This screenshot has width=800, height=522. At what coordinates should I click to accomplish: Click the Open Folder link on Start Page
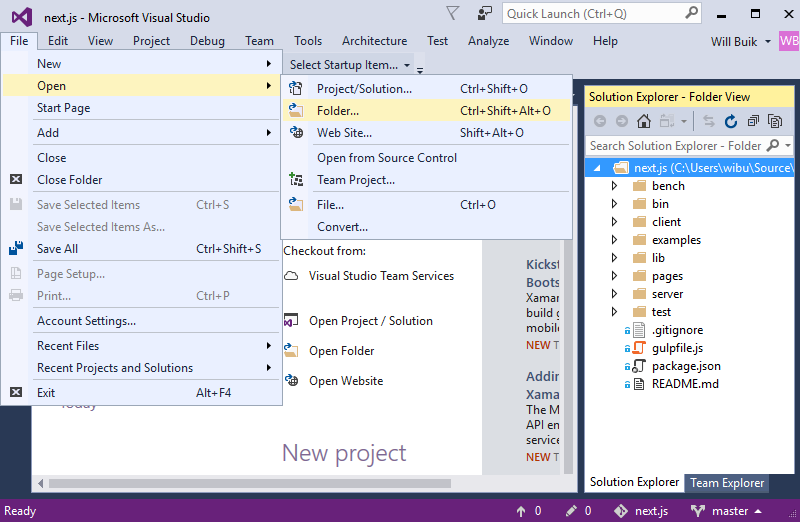point(341,351)
